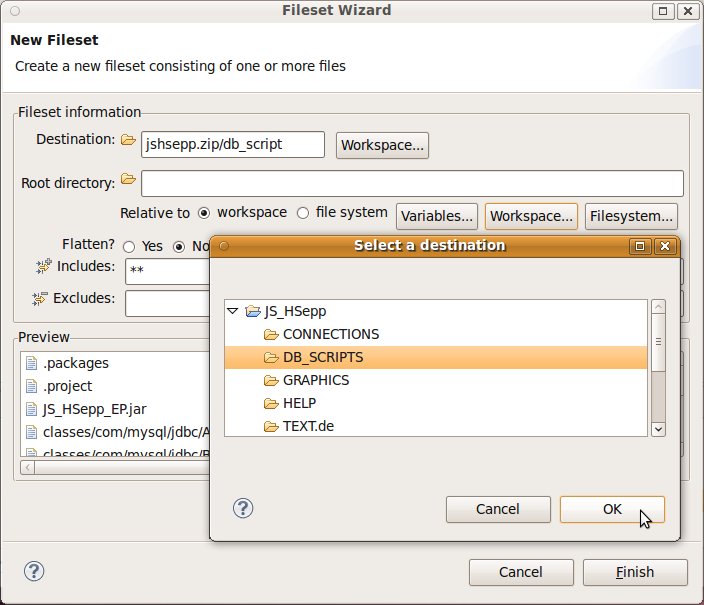Click the Excludes pattern icon
Viewport: 704px width, 605px height.
click(x=40, y=298)
